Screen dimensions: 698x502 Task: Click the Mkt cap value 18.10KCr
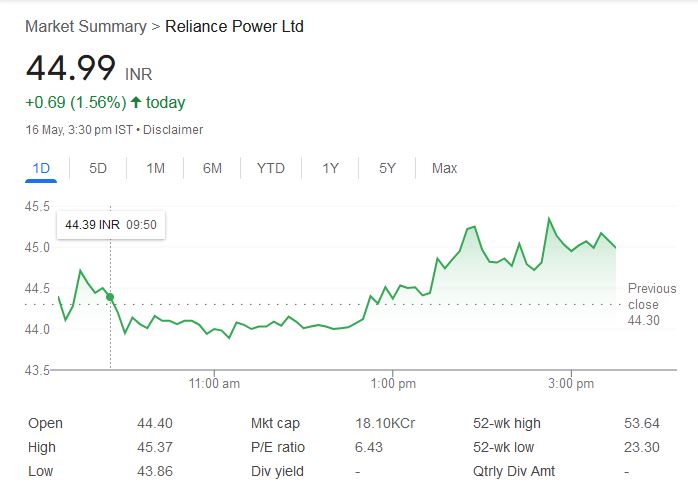coord(385,423)
